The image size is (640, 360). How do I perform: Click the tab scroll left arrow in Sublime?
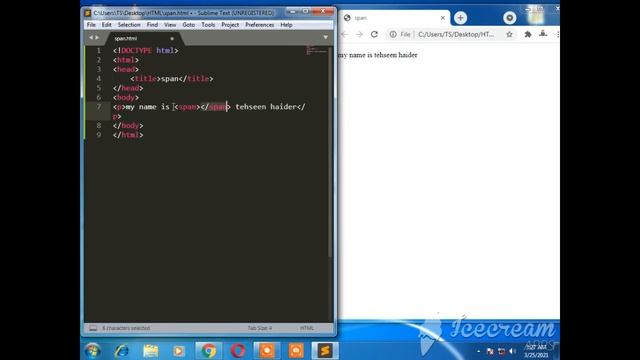[x=91, y=38]
